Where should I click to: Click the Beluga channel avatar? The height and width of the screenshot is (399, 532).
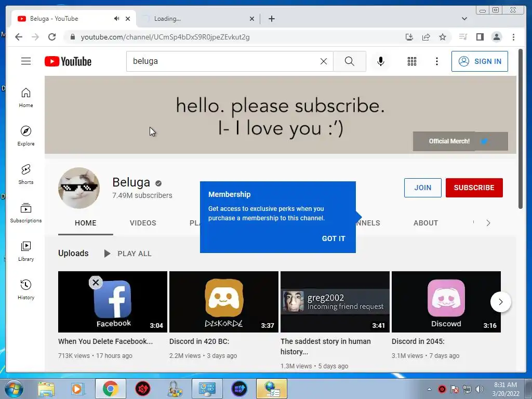pos(79,188)
